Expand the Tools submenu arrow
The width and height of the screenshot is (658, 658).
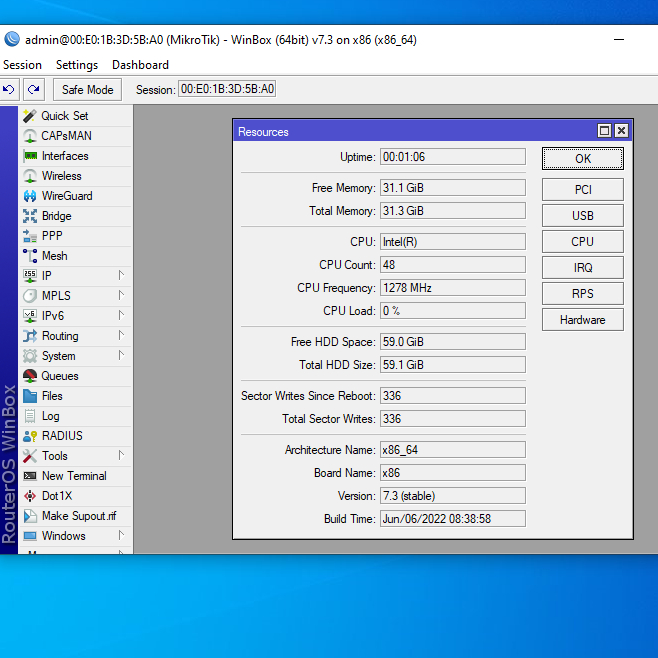click(121, 456)
